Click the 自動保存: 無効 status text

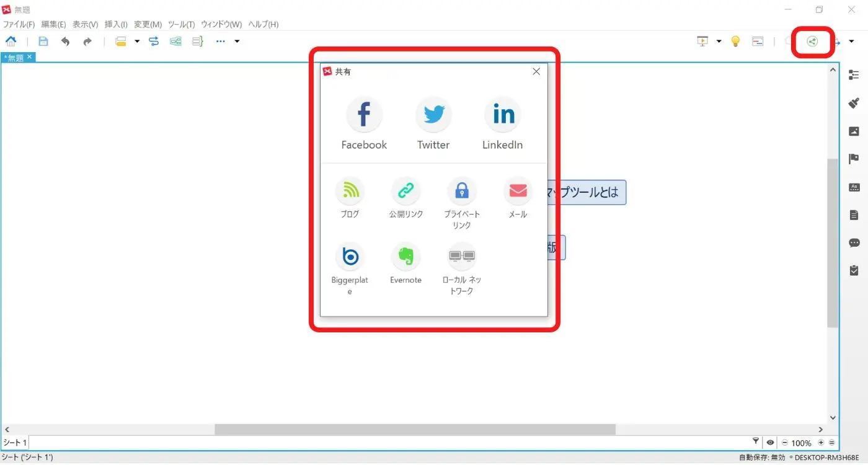click(762, 458)
